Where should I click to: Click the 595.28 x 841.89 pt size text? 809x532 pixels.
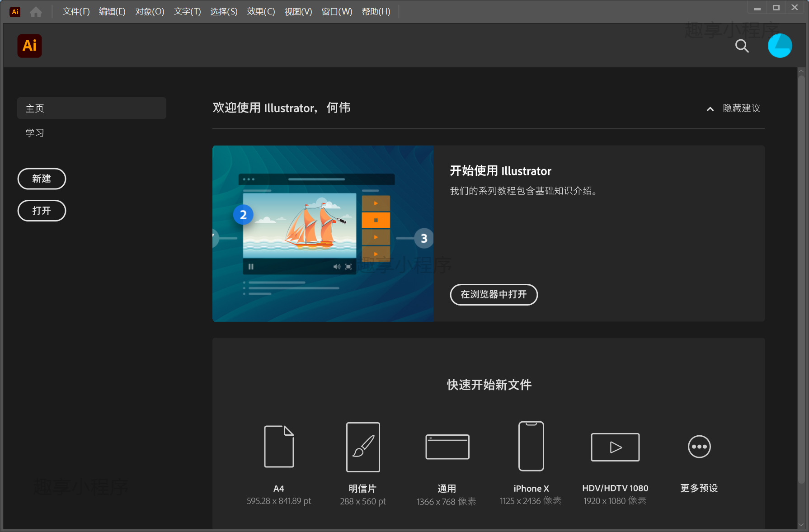(279, 501)
